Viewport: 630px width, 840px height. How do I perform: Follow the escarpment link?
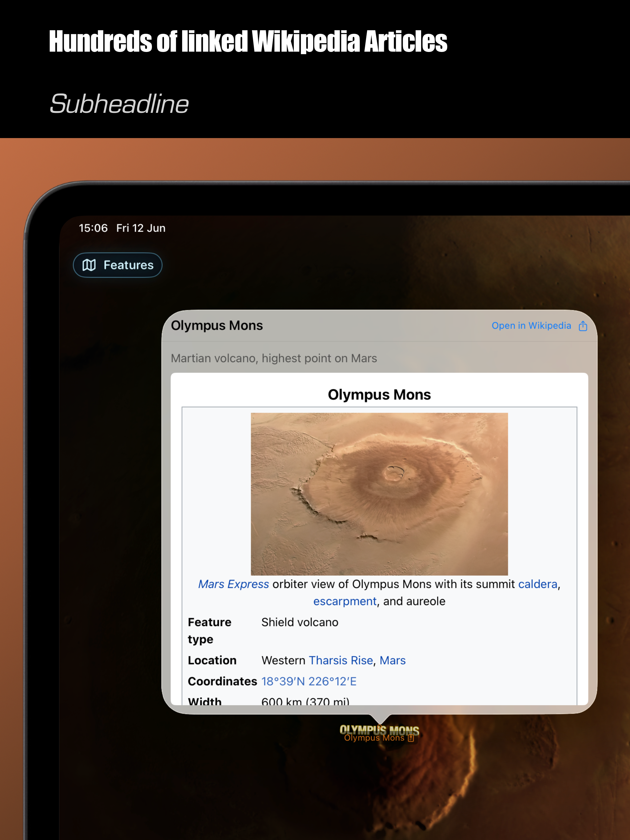pyautogui.click(x=345, y=601)
